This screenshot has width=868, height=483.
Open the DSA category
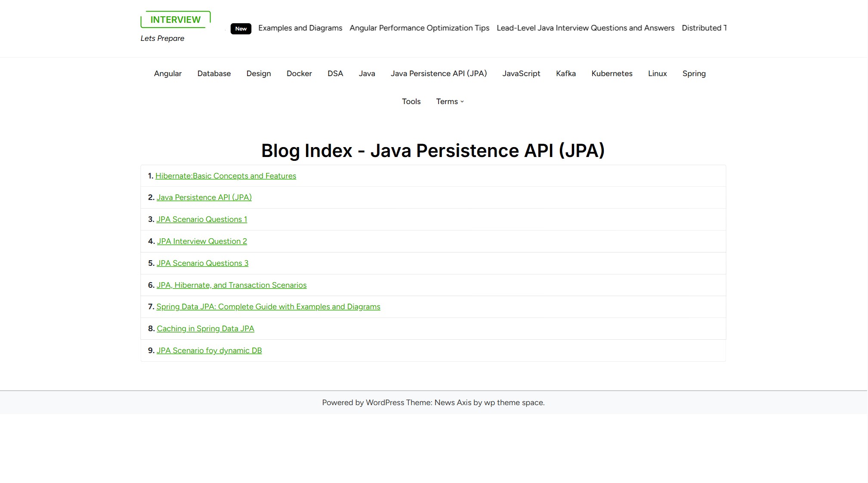tap(335, 74)
